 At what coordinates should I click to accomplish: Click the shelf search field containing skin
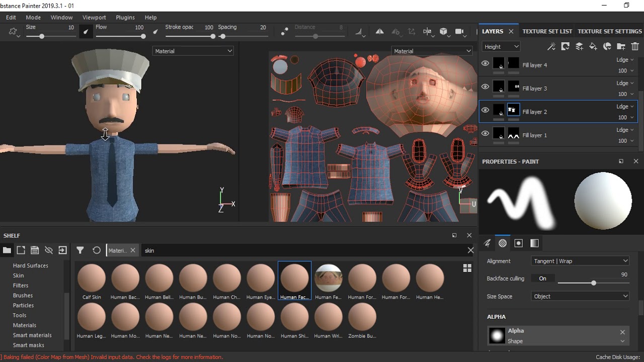(x=304, y=250)
